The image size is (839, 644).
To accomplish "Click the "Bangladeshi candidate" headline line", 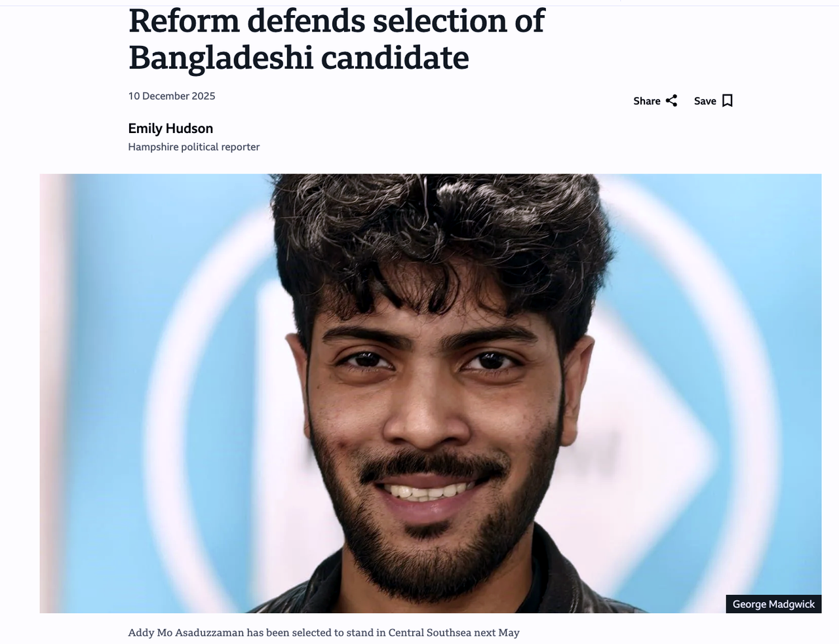I will point(299,58).
